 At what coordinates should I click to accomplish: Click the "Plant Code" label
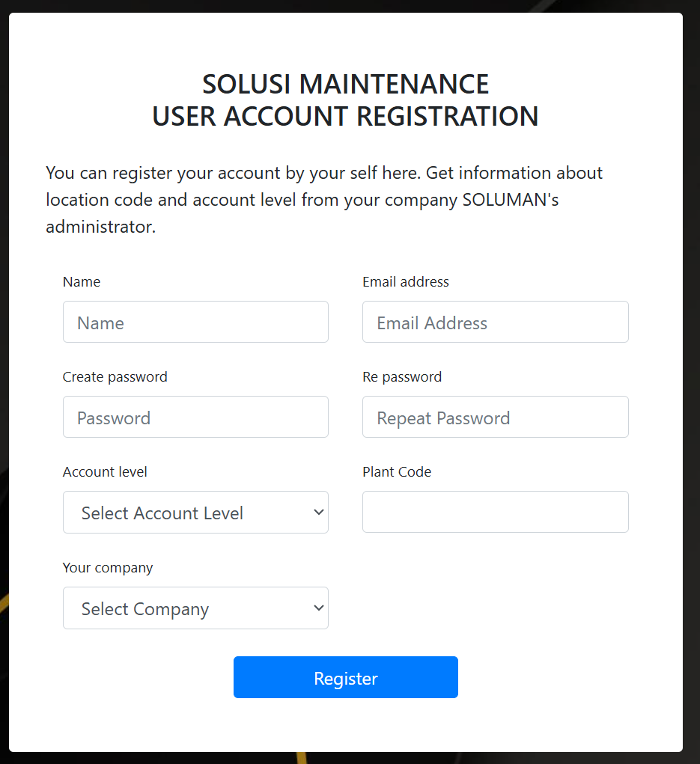click(x=397, y=472)
